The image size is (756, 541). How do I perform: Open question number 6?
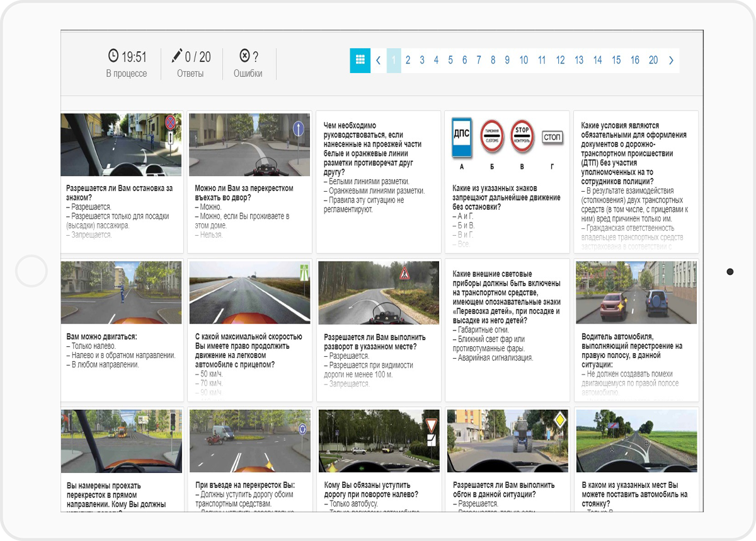pyautogui.click(x=464, y=61)
